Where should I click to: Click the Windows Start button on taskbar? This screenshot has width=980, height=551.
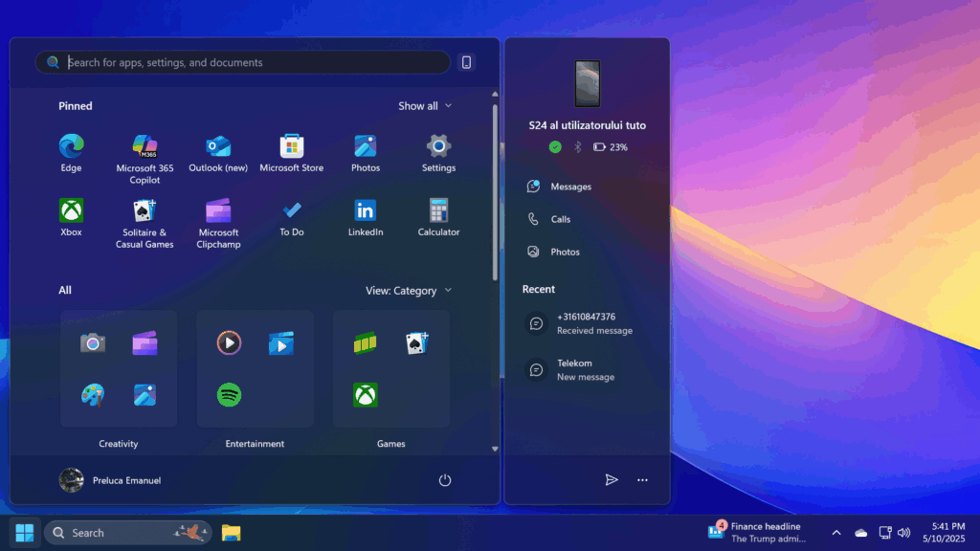(x=24, y=533)
